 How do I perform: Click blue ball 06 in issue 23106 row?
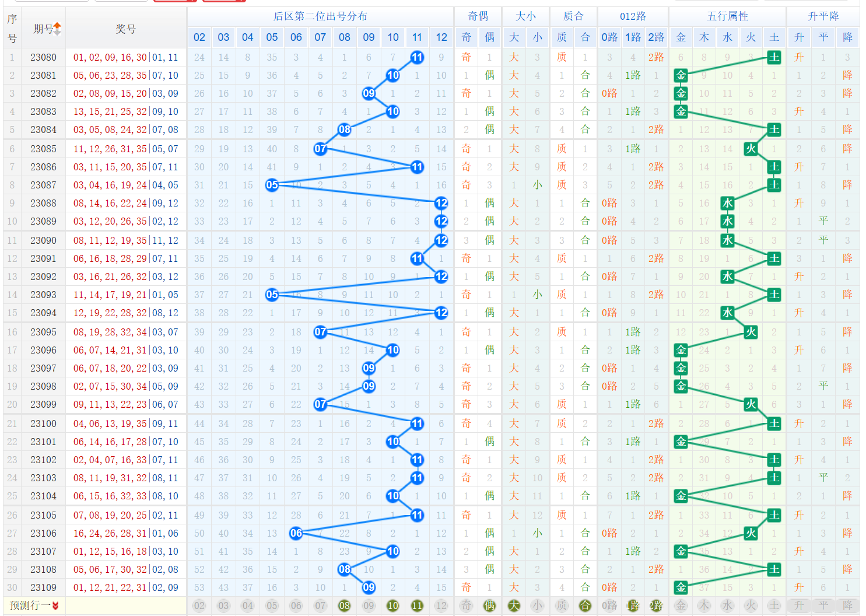pyautogui.click(x=296, y=533)
